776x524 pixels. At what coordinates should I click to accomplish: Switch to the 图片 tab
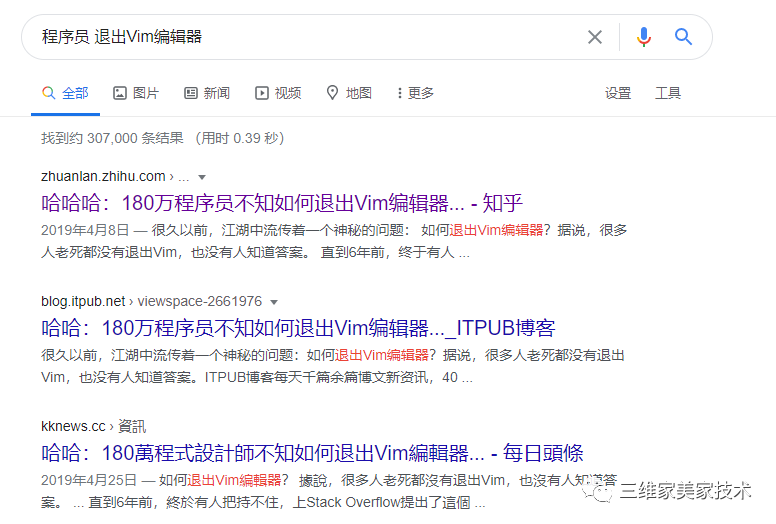(x=136, y=93)
